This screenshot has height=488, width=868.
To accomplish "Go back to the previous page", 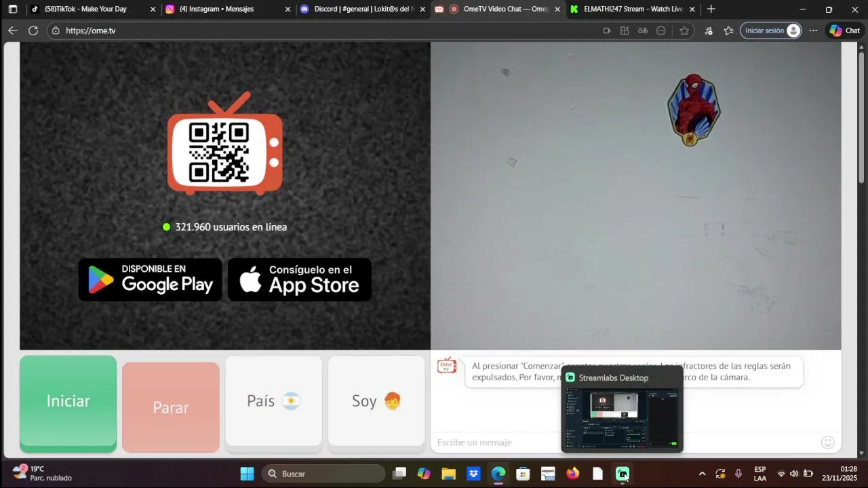I will coord(12,30).
